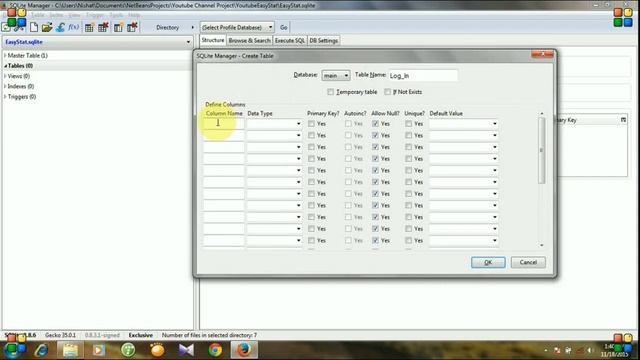Uncheck Allow Null in the first column row
Image resolution: width=640 pixels, height=360 pixels.
click(376, 123)
